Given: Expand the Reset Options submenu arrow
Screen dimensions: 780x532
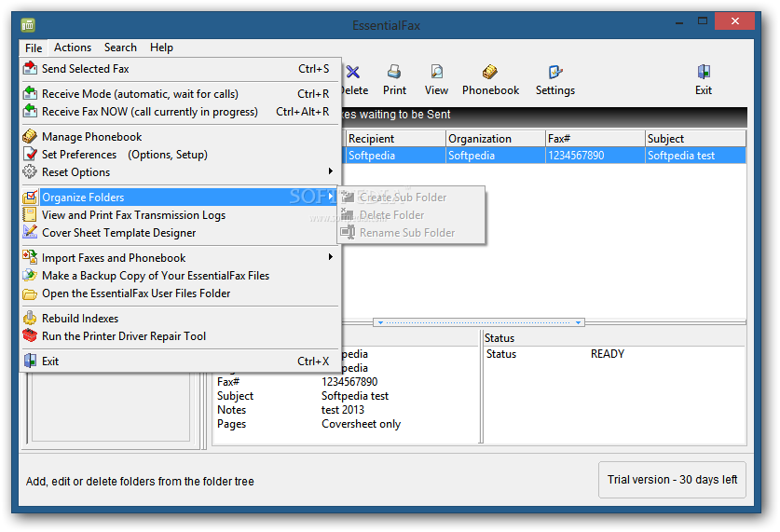Looking at the screenshot, I should coord(330,171).
